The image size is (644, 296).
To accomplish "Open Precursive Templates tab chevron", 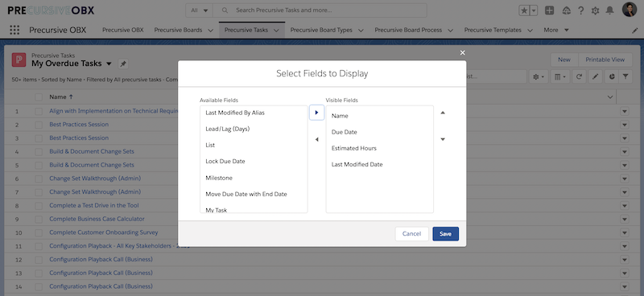I will pyautogui.click(x=530, y=31).
